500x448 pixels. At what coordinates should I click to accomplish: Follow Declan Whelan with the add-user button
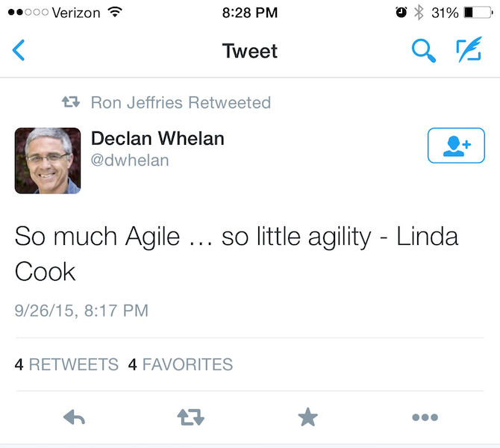(456, 146)
